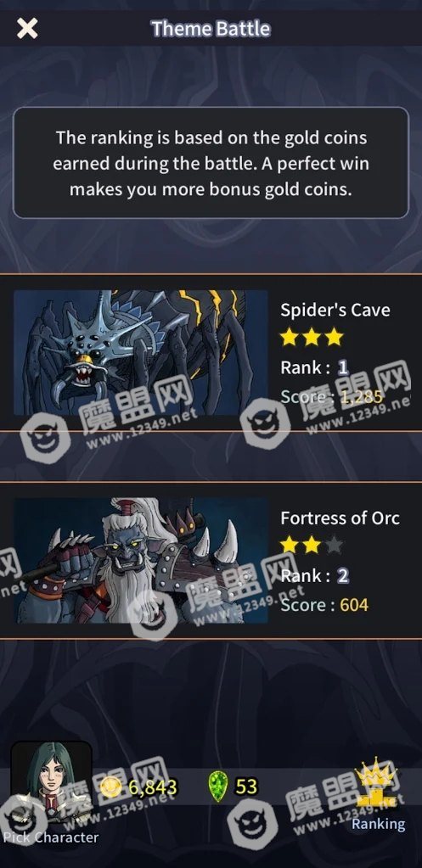Tap the Spider's Cave title
The image size is (422, 868).
click(335, 310)
